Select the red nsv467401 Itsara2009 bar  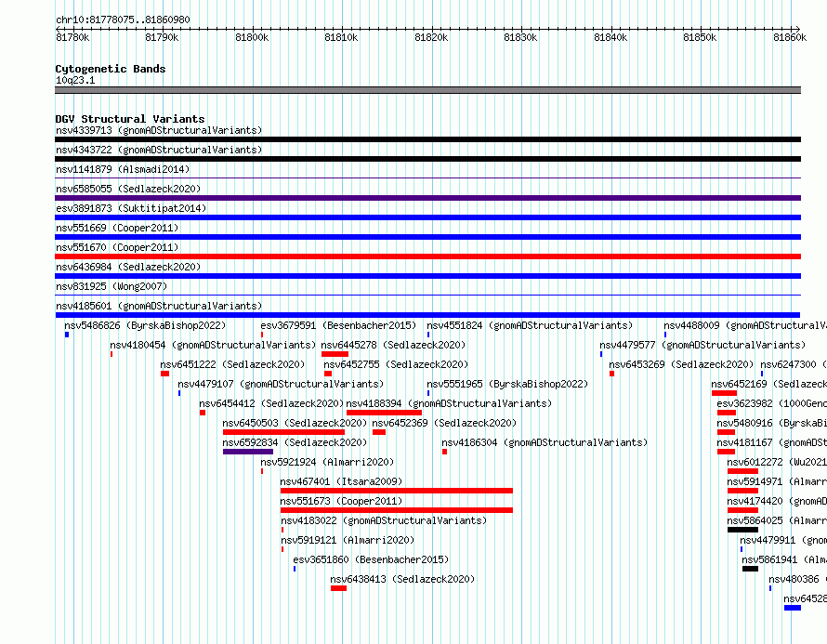397,491
